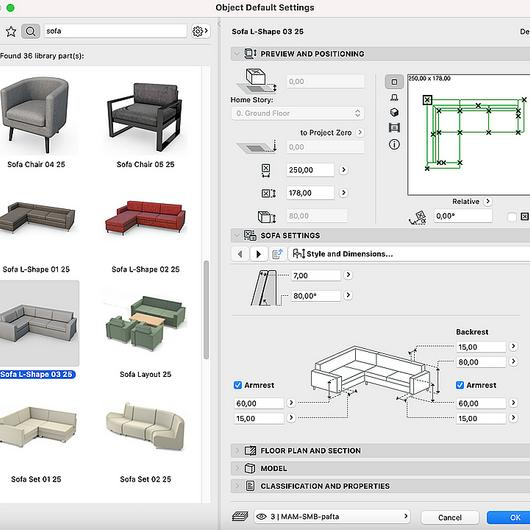Click the mirror symbol icon

525,216
